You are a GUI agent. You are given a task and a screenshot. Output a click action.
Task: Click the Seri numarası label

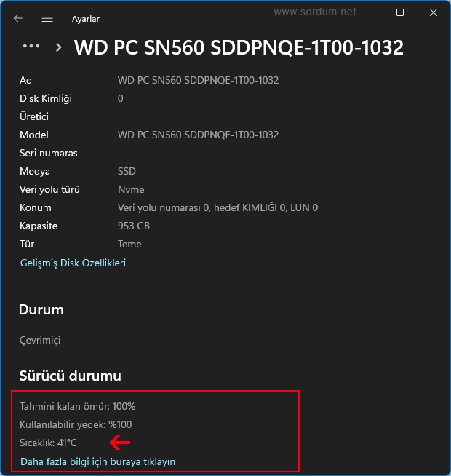(x=49, y=153)
